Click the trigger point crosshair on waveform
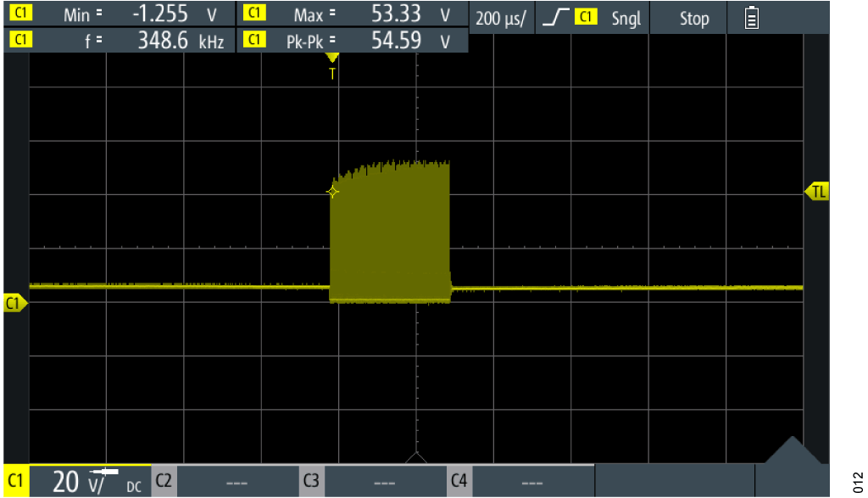The height and width of the screenshot is (498, 868). pos(332,192)
